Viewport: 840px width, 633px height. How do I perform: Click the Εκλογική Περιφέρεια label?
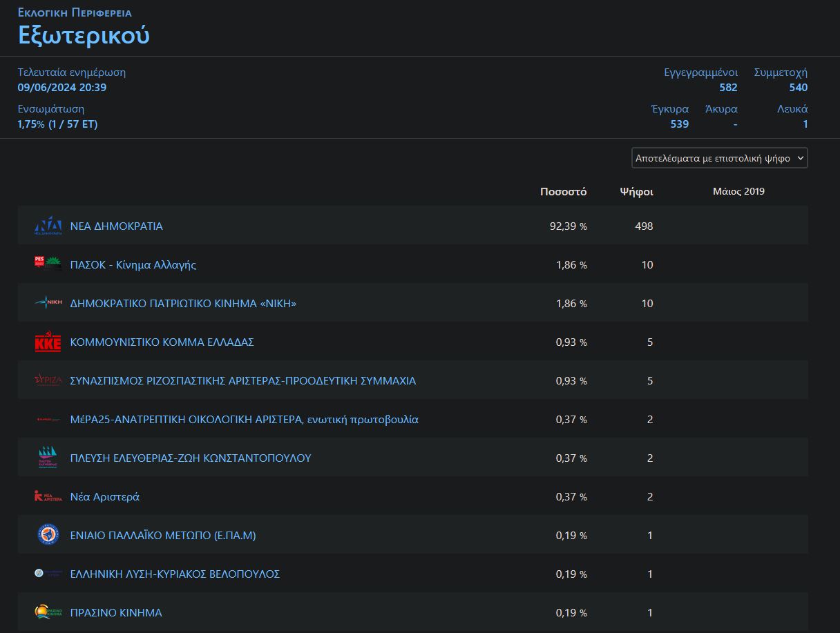pos(75,12)
